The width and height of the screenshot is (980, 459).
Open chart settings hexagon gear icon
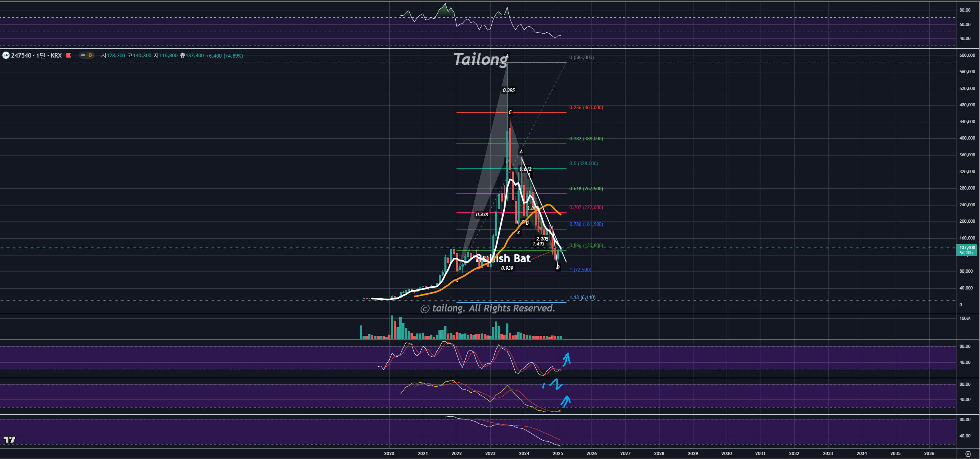tap(968, 454)
